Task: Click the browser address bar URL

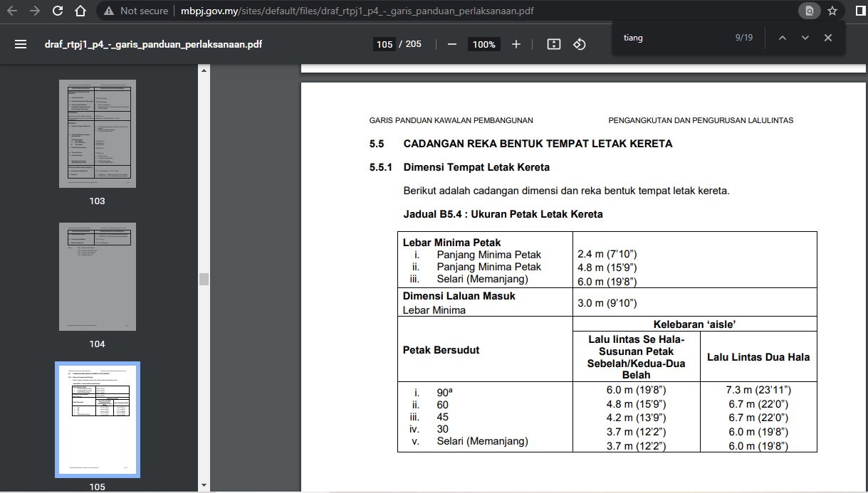Action: click(357, 11)
